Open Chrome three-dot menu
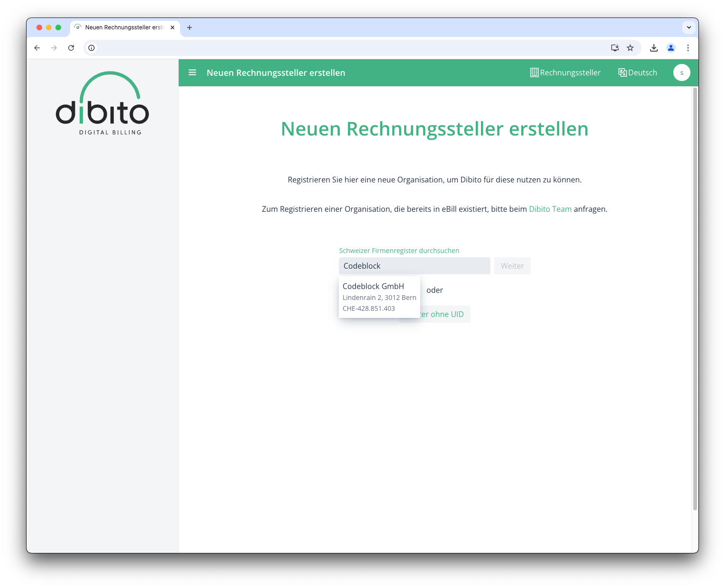The height and width of the screenshot is (588, 725). pyautogui.click(x=688, y=48)
